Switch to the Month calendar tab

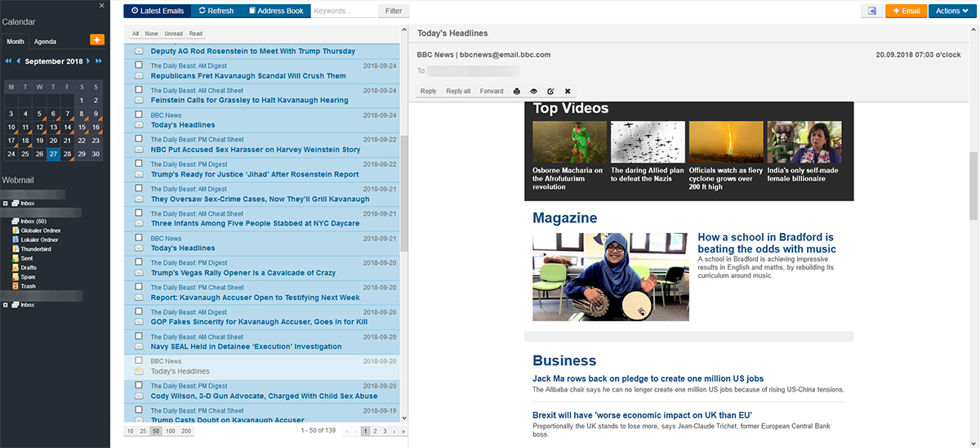click(x=16, y=42)
